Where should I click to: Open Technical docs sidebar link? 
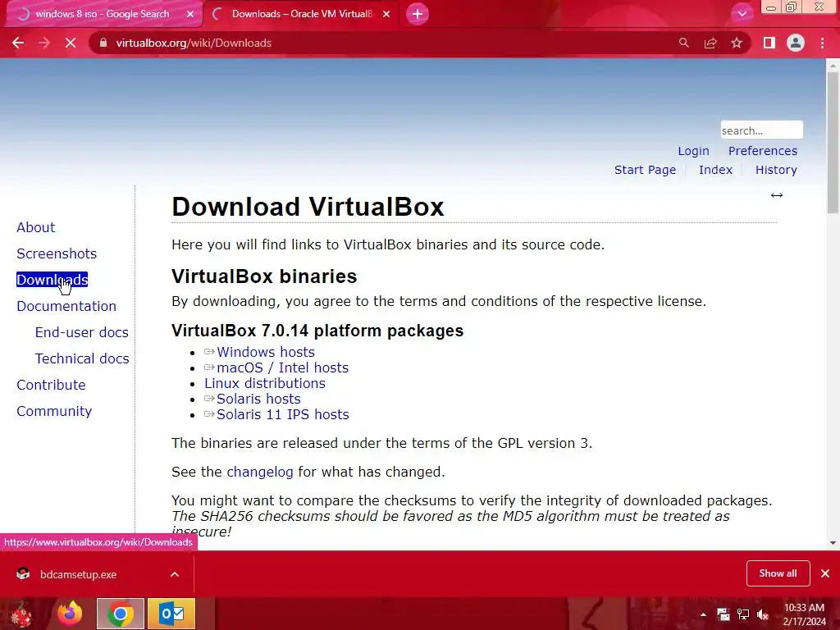pos(82,358)
